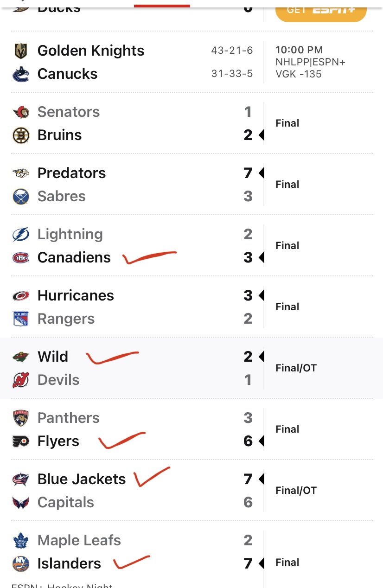Tap the Canucks team logo
The width and height of the screenshot is (383, 588).
coord(21,74)
